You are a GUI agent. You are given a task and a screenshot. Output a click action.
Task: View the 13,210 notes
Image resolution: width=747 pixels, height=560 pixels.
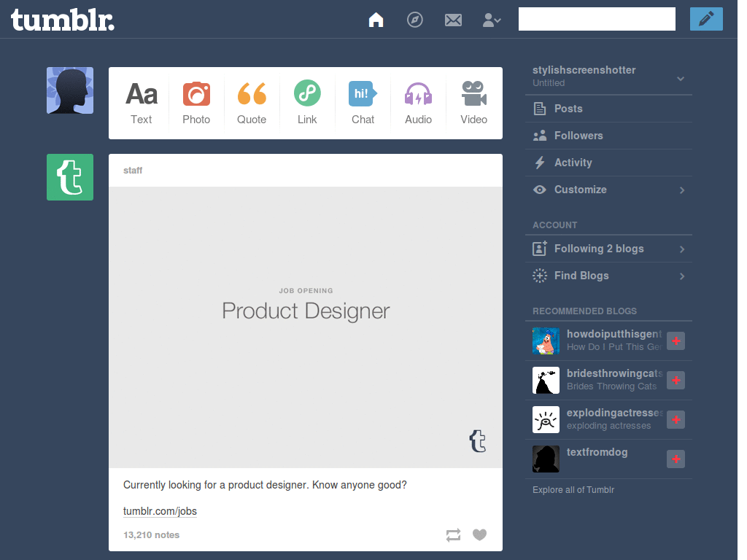pos(152,534)
